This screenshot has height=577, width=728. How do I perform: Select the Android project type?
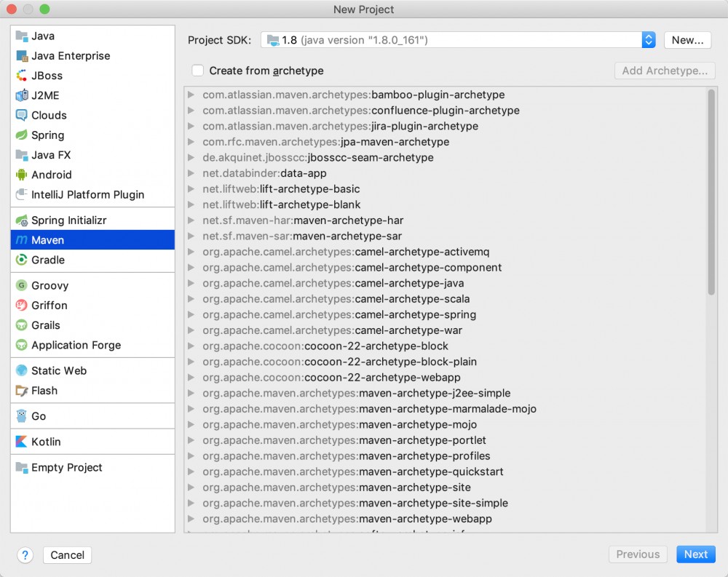[x=51, y=175]
